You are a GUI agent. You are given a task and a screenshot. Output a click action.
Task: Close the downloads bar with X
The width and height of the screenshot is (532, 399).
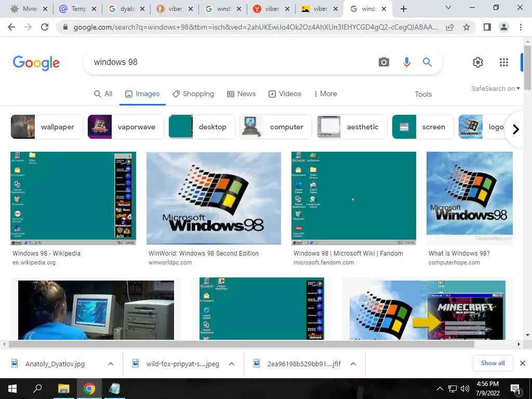pyautogui.click(x=523, y=363)
